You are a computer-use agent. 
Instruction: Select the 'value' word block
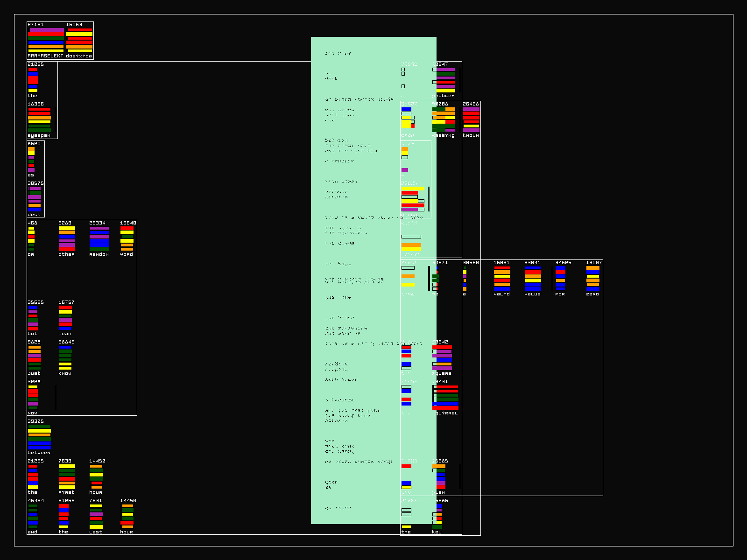tap(533, 278)
